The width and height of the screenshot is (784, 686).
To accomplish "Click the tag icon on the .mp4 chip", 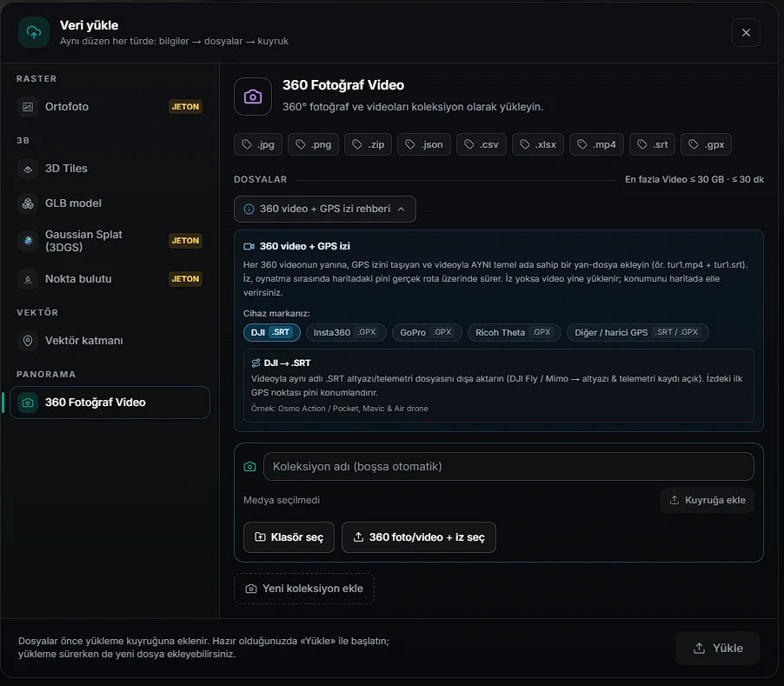I will 582,144.
